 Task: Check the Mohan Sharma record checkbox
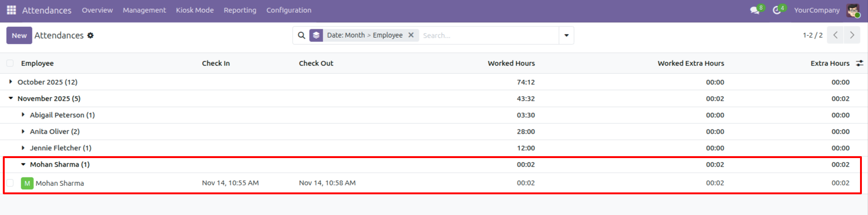[10, 183]
